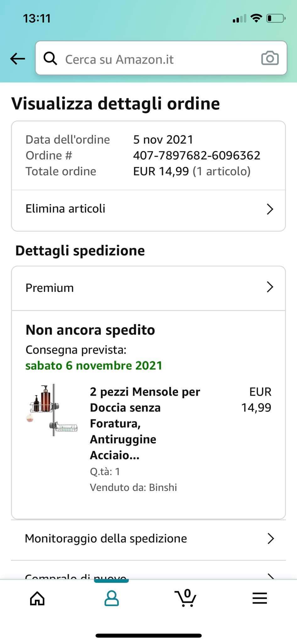Expand Elimina articoli chevron
The width and height of the screenshot is (297, 644).
[x=270, y=209]
